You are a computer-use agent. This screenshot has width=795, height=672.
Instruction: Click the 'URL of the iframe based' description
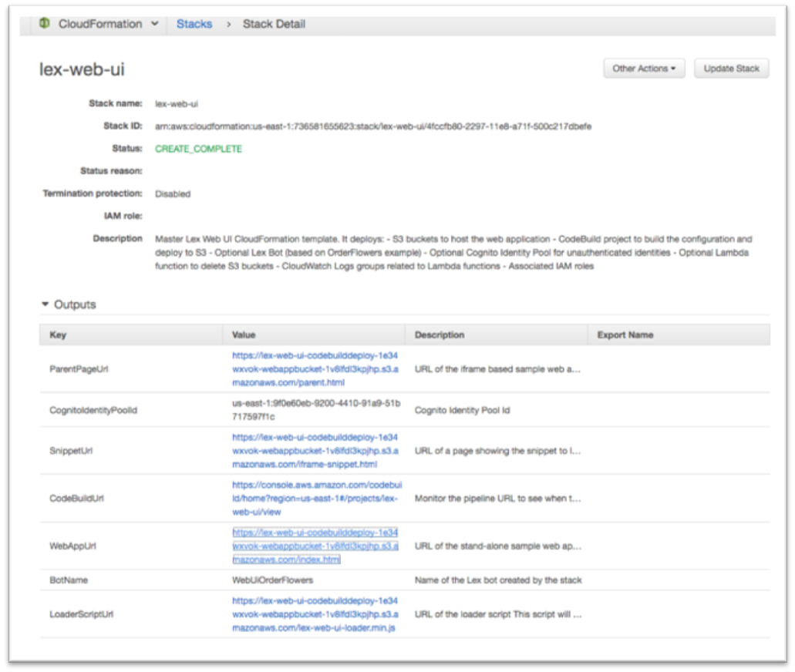[x=497, y=369]
